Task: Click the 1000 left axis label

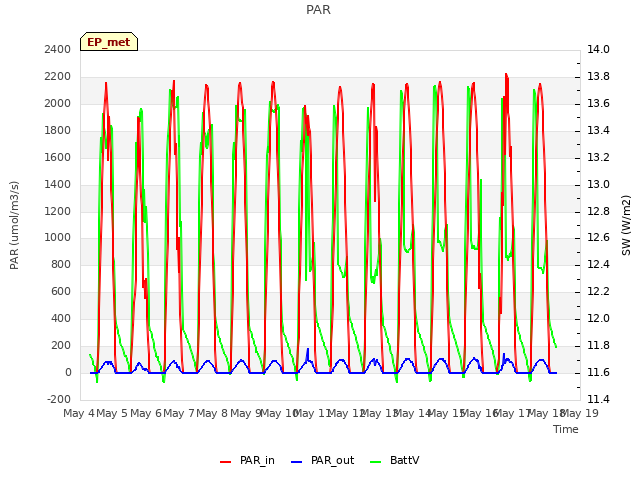Action: (x=58, y=238)
